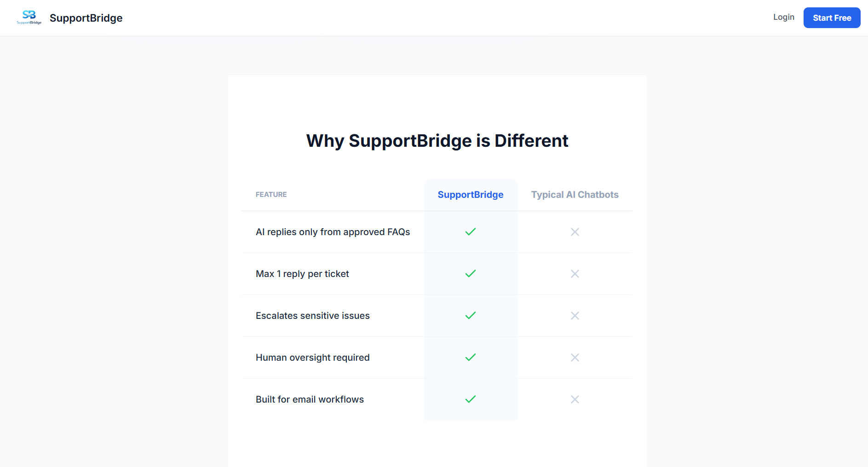This screenshot has height=467, width=868.
Task: Select the Typical AI Chatbots column header
Action: coord(575,195)
